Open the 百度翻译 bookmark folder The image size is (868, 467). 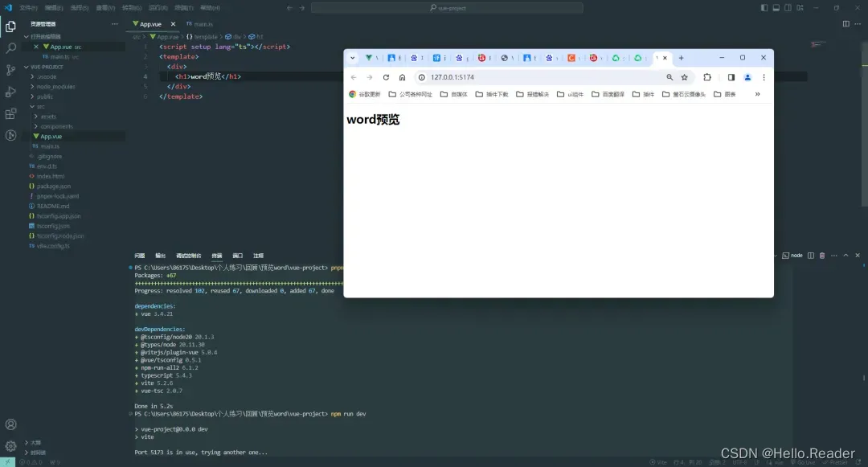[x=608, y=94]
